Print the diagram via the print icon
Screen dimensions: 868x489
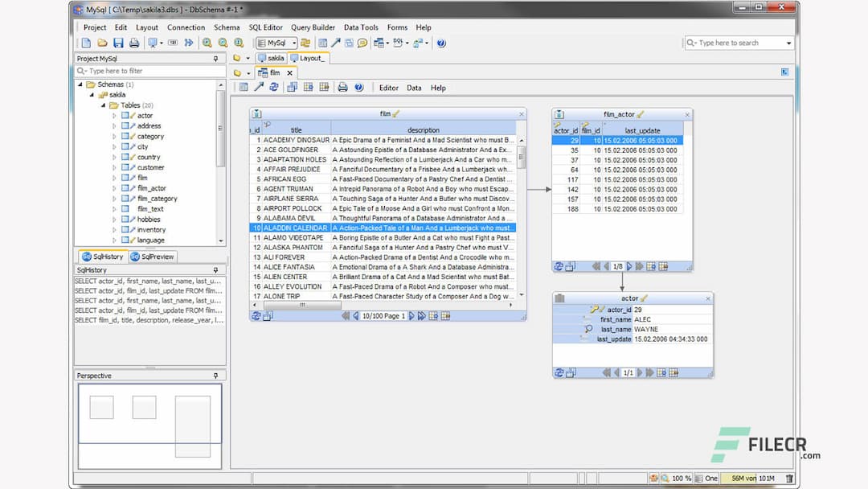coord(134,42)
